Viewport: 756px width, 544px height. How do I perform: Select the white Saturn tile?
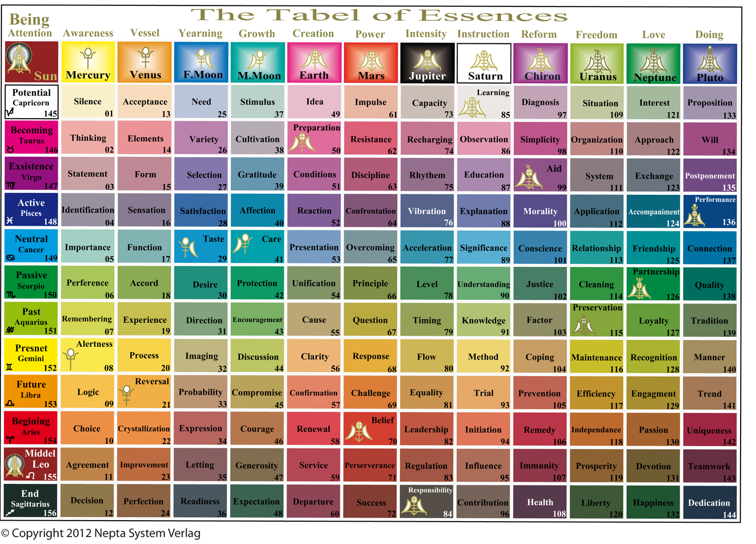[x=484, y=63]
